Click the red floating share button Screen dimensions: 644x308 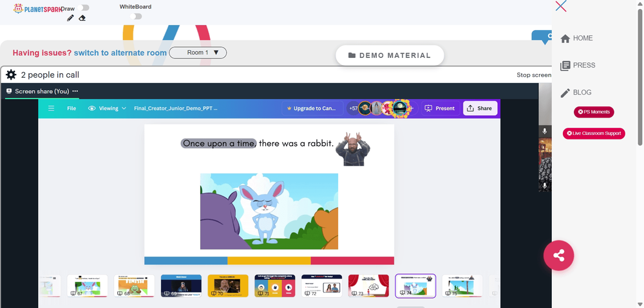(558, 255)
